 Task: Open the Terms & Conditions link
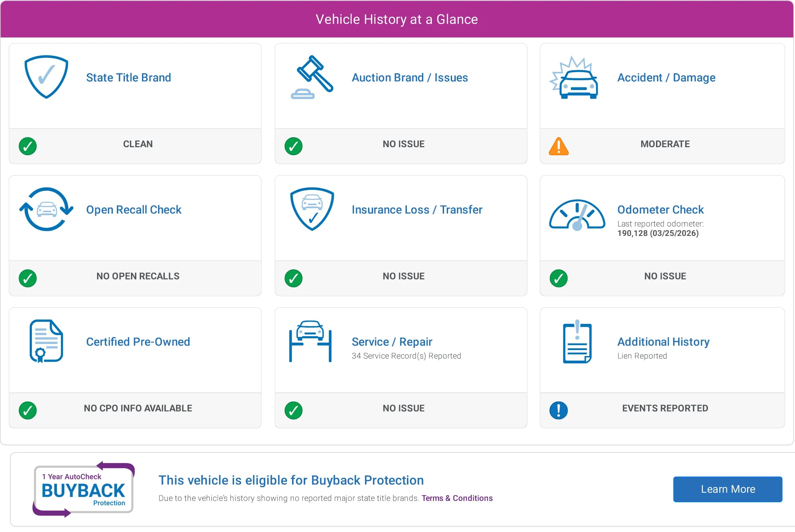[457, 498]
